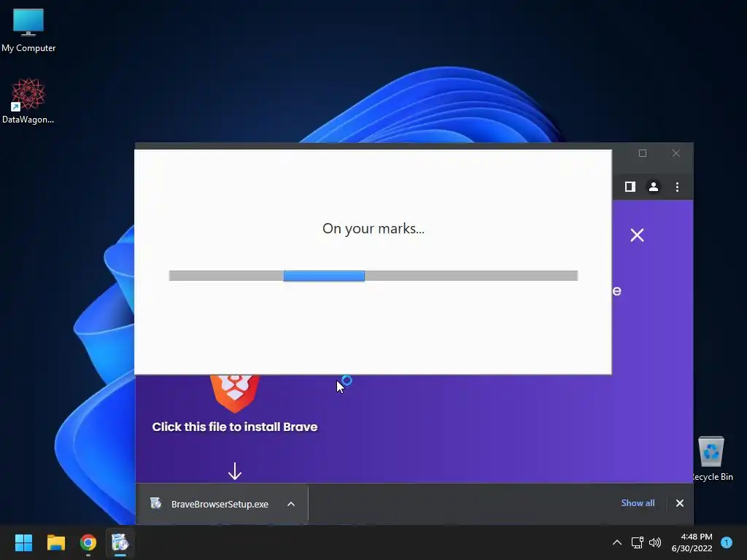The image size is (747, 560).
Task: Open the notification badge in the tray
Action: [727, 542]
